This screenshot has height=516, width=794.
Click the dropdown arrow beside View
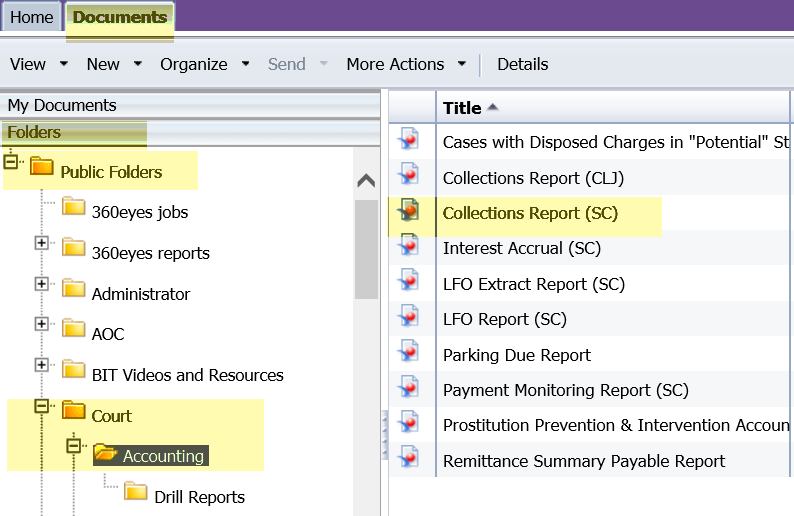pyautogui.click(x=64, y=64)
